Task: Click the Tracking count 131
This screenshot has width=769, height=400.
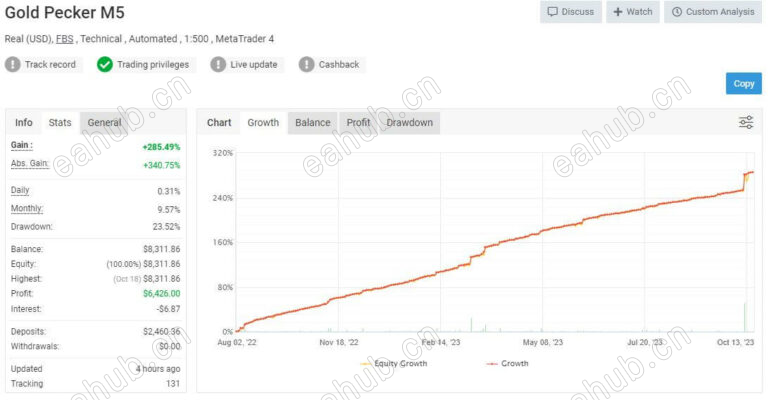Action: 173,383
